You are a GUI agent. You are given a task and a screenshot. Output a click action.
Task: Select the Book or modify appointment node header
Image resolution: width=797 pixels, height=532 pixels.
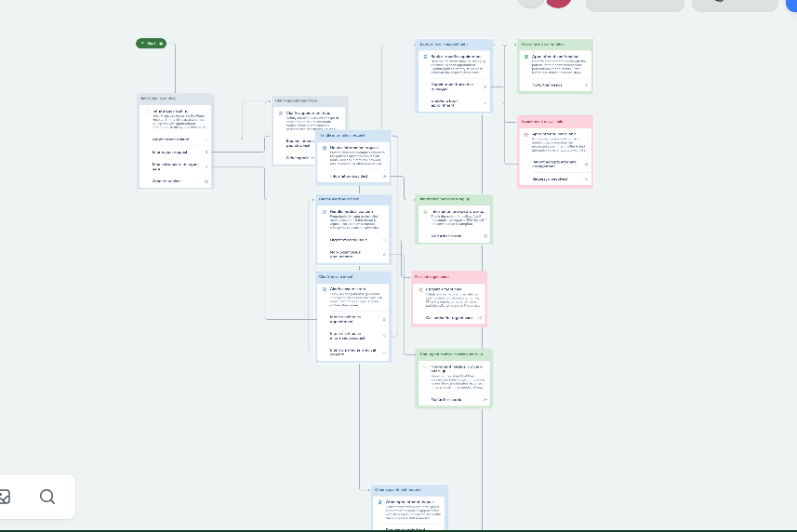[x=455, y=45]
